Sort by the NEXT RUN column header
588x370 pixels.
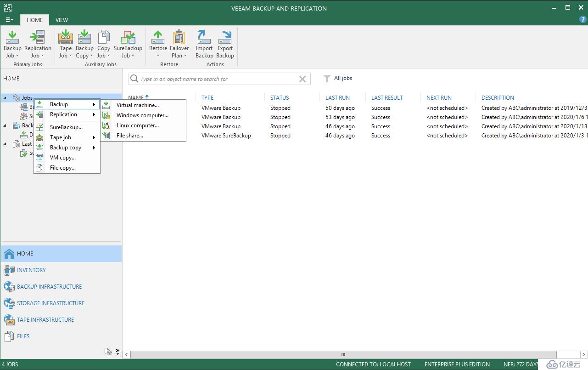[x=439, y=97]
